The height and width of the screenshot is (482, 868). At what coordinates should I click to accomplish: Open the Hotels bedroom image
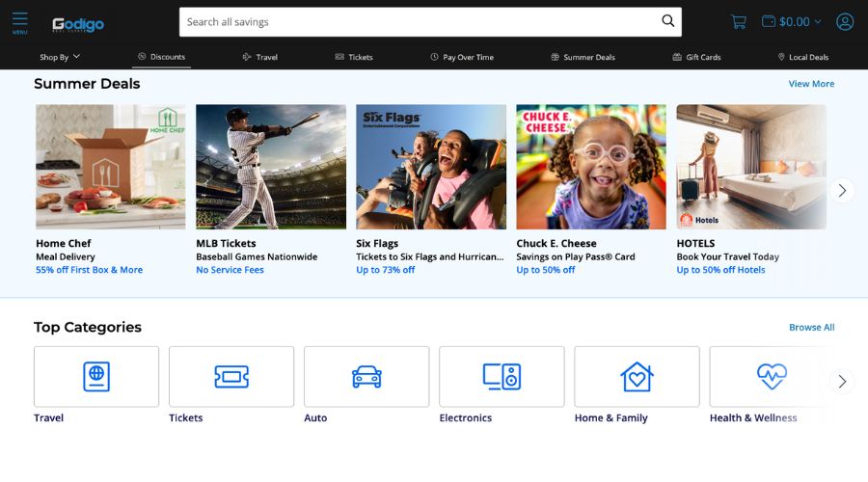tap(751, 167)
